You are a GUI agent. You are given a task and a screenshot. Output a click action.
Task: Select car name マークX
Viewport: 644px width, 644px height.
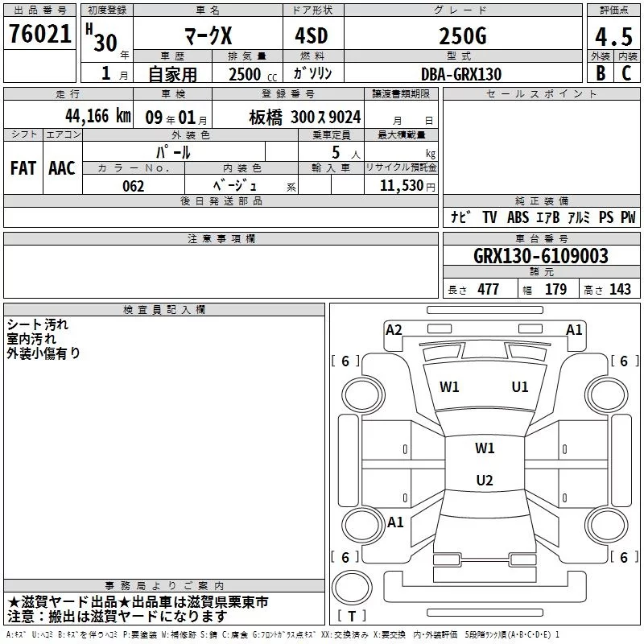click(x=208, y=35)
